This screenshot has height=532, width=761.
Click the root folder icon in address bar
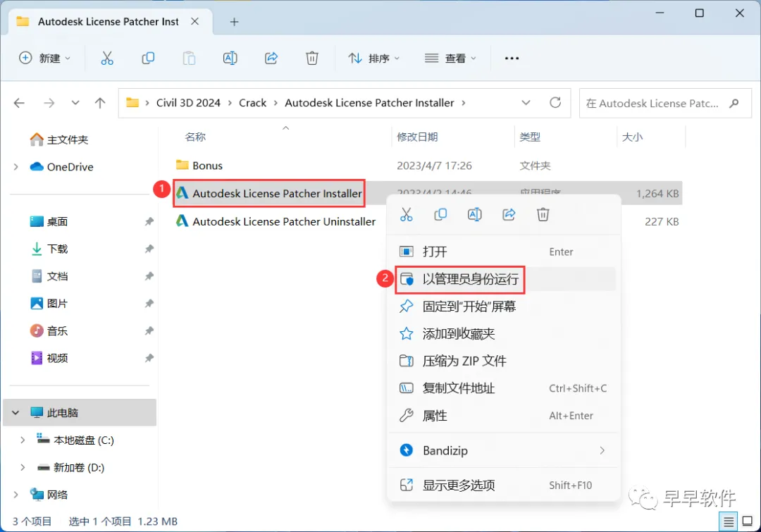click(x=132, y=102)
